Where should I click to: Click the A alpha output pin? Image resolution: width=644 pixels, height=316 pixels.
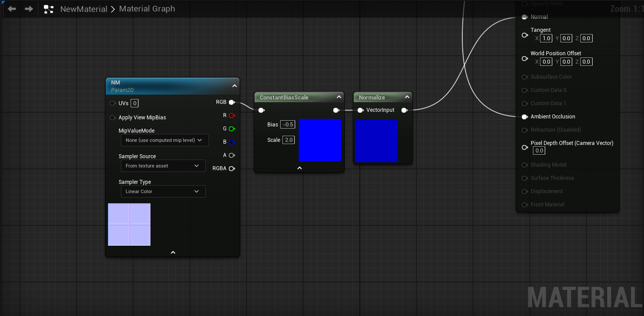coord(231,155)
